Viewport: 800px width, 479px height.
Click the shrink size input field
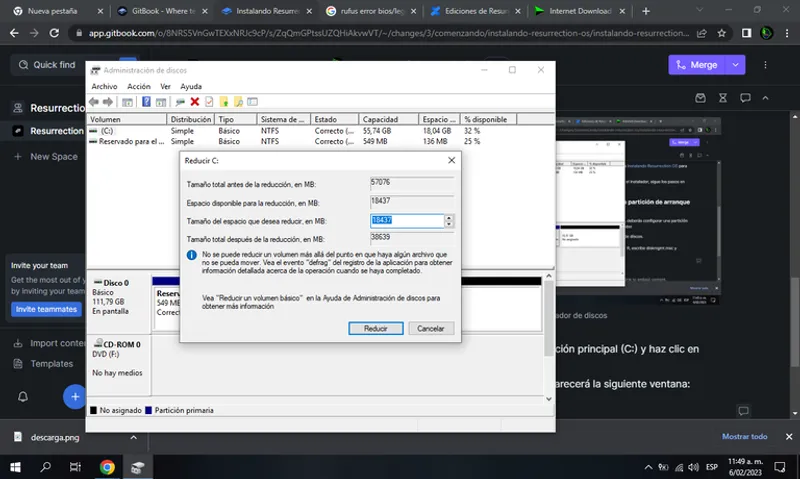[405, 221]
